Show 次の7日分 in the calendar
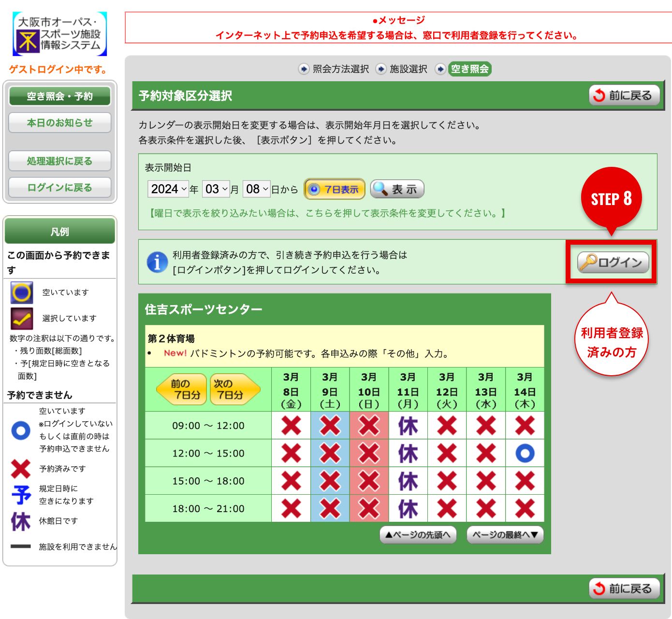The image size is (672, 619). (234, 389)
